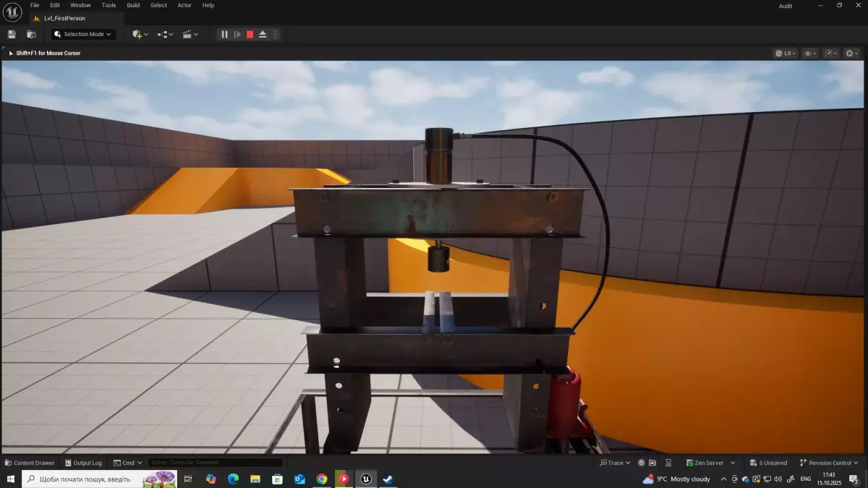Open the Create Actors (cube) quick add icon

pos(136,34)
